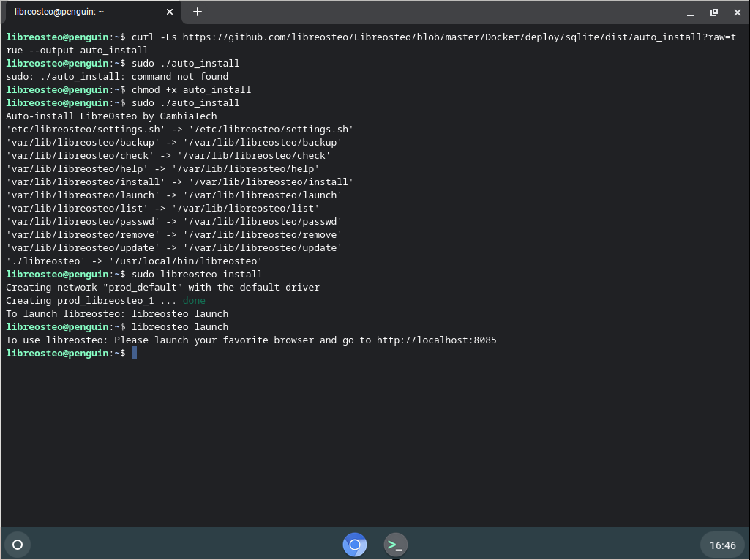This screenshot has height=560, width=750.
Task: Click the github.com auto_install URL in curl command
Action: (460, 37)
